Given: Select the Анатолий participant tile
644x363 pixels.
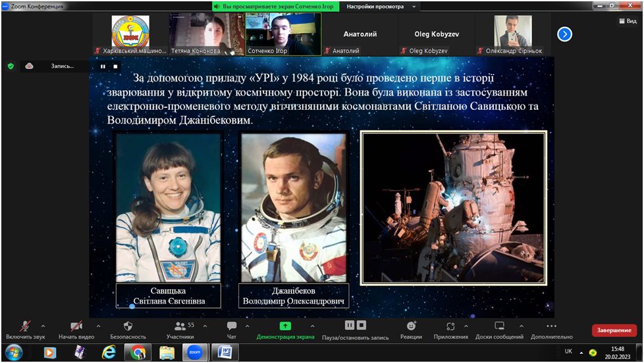Looking at the screenshot, I should coord(360,35).
